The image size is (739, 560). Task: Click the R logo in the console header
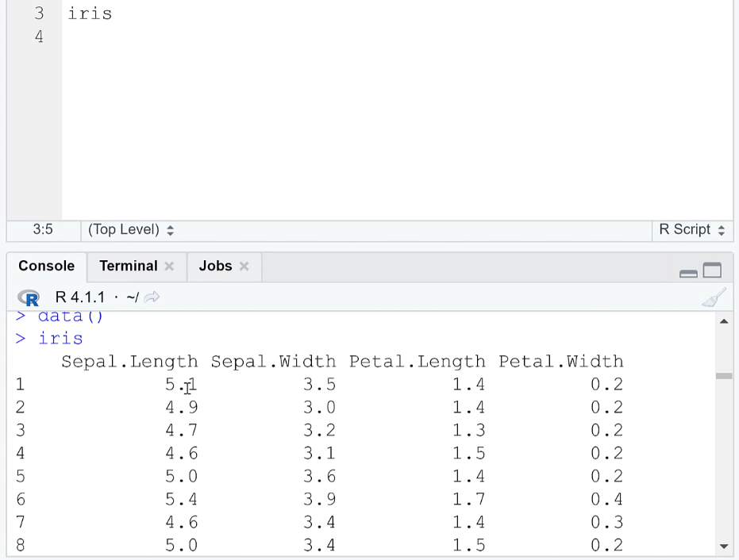(x=29, y=297)
